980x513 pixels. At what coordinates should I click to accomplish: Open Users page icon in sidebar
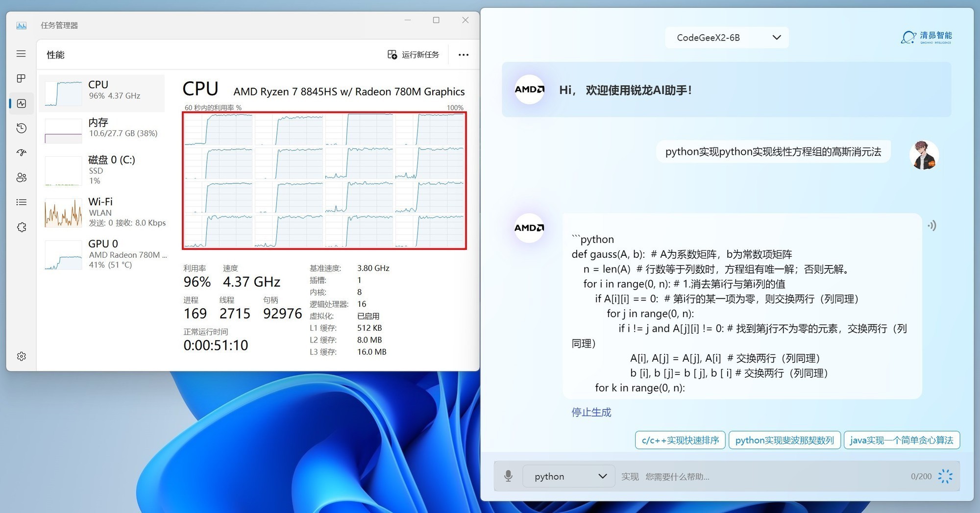(x=21, y=177)
